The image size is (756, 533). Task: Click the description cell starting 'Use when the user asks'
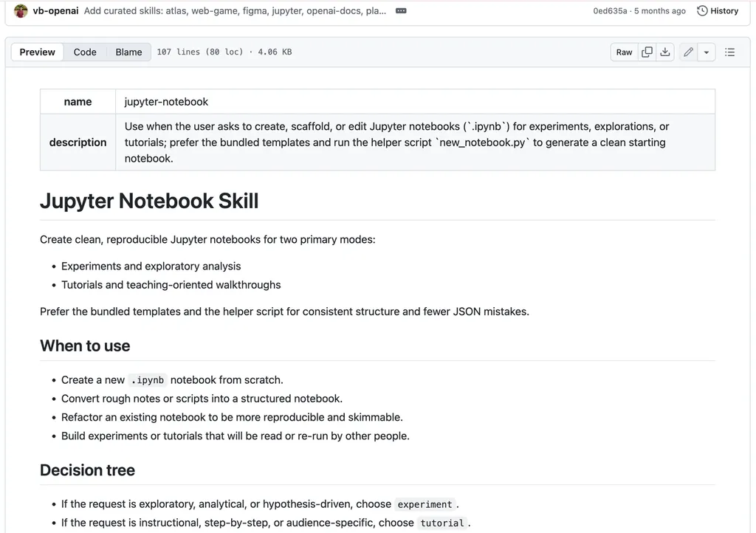tap(415, 142)
